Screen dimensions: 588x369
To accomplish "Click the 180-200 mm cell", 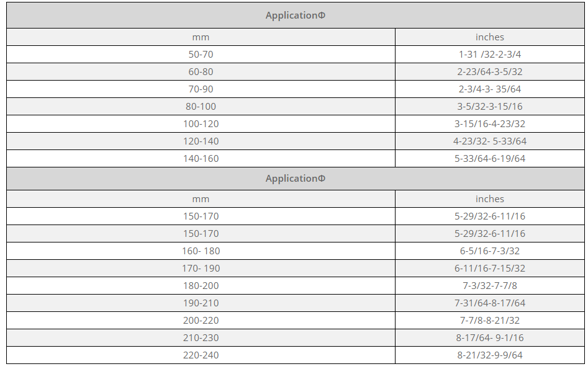I will [x=201, y=286].
